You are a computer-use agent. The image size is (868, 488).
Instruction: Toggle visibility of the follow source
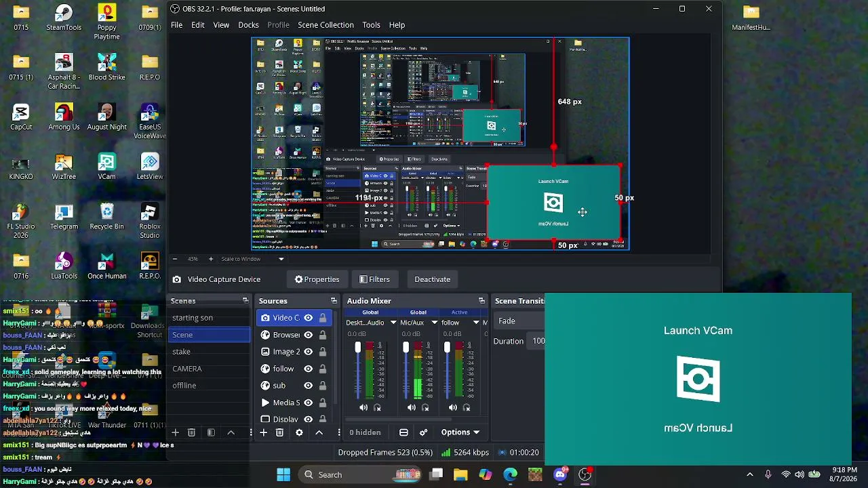tap(308, 369)
